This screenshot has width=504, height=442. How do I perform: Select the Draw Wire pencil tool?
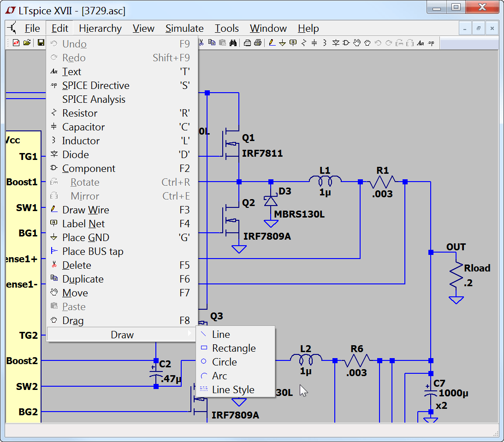point(271,42)
